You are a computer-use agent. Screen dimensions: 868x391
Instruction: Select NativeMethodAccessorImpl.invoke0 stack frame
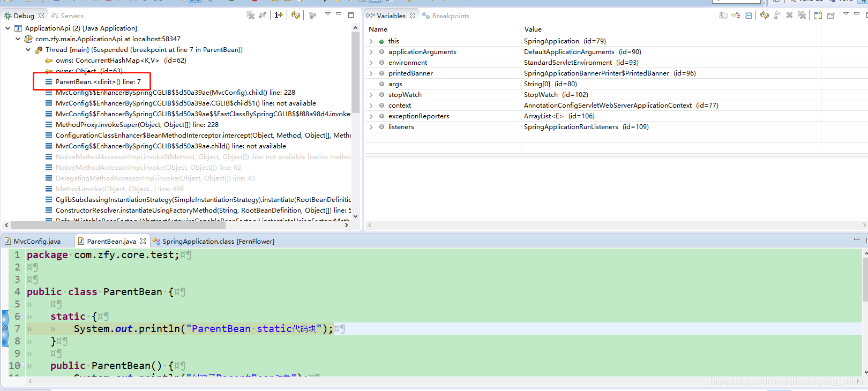click(203, 156)
